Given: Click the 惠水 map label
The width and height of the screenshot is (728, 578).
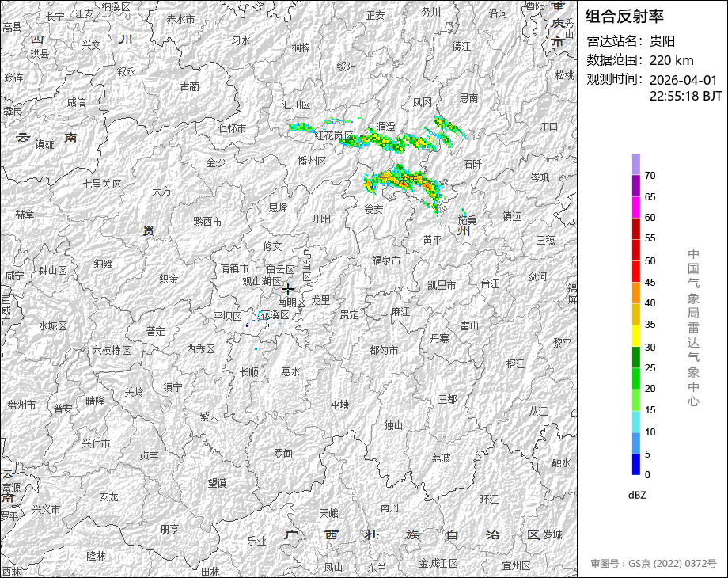Looking at the screenshot, I should 290,371.
